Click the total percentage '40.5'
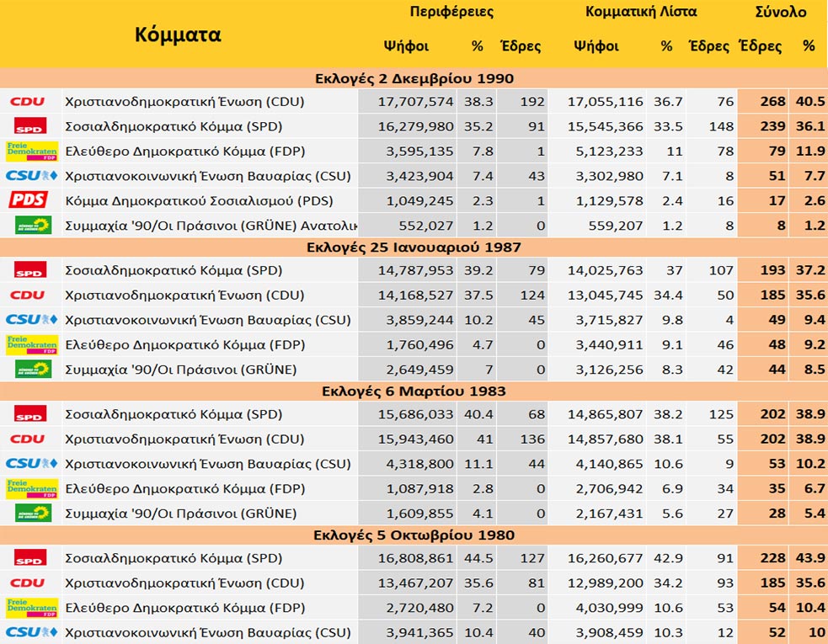The height and width of the screenshot is (644, 828). [x=810, y=101]
